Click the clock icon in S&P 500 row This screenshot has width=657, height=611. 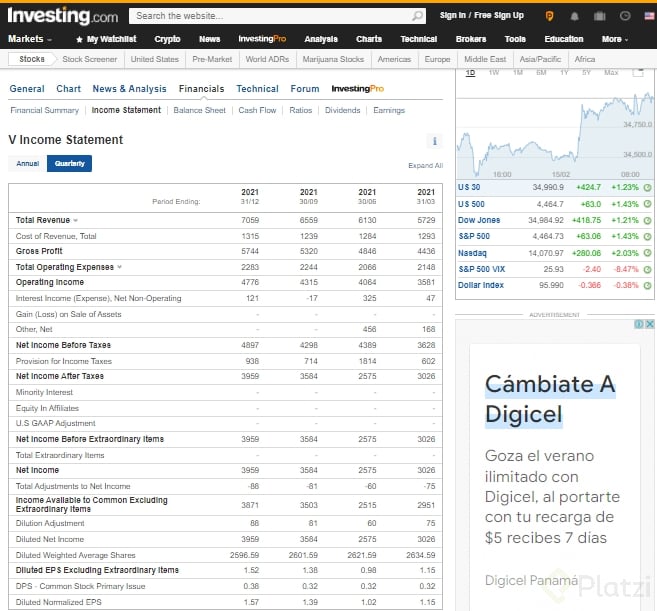click(x=647, y=236)
